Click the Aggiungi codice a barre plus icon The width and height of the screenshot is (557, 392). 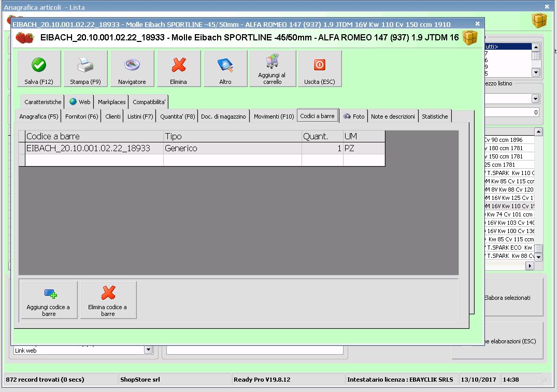point(50,294)
